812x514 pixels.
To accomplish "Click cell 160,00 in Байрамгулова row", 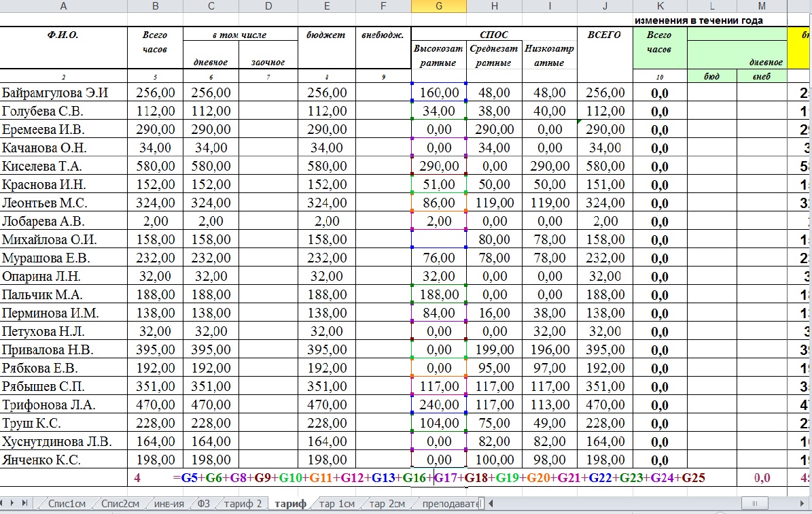I will click(439, 92).
